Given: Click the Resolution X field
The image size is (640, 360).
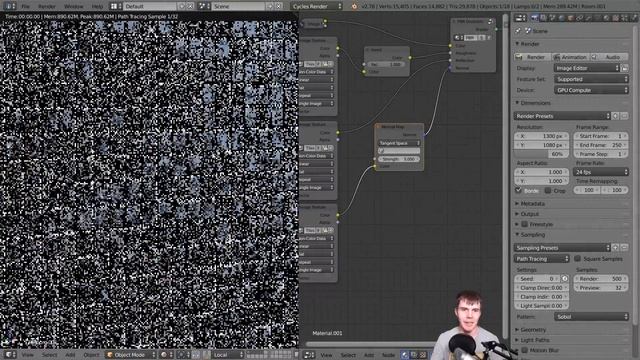Looking at the screenshot, I should 541,136.
